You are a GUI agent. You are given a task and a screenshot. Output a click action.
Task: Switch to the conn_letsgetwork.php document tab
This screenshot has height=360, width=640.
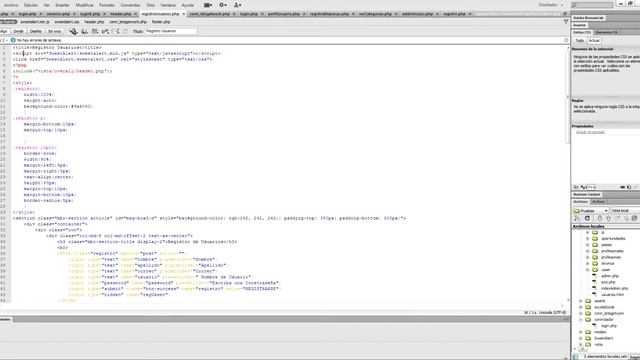(209, 14)
